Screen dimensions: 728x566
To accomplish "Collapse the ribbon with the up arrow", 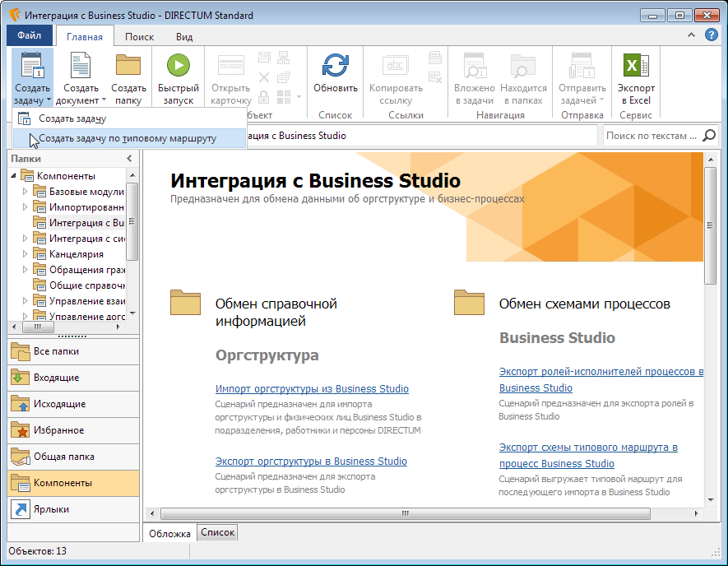I will pyautogui.click(x=691, y=35).
